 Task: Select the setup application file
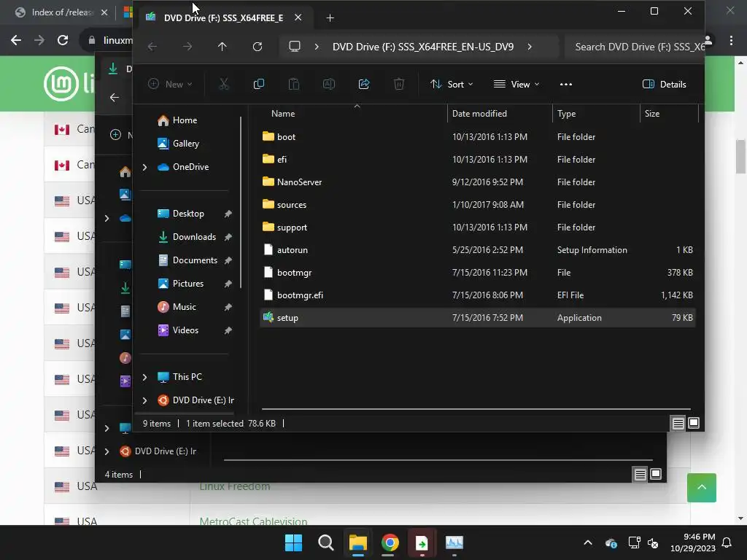[x=477, y=318]
